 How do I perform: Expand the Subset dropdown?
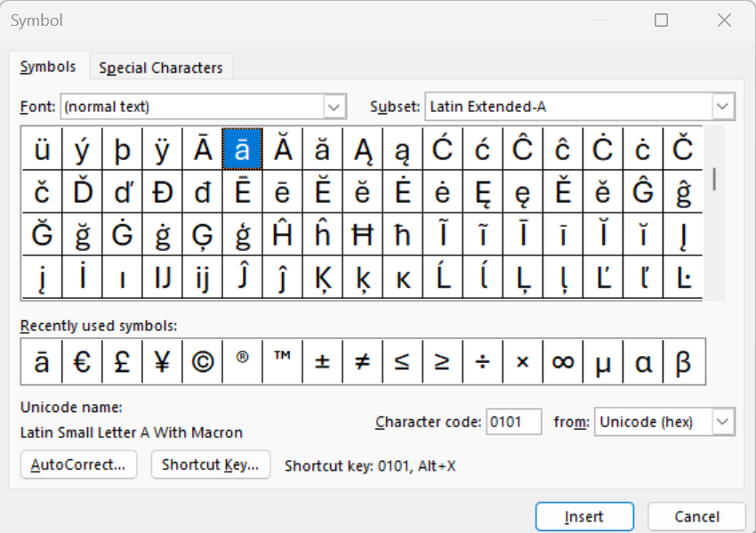723,107
